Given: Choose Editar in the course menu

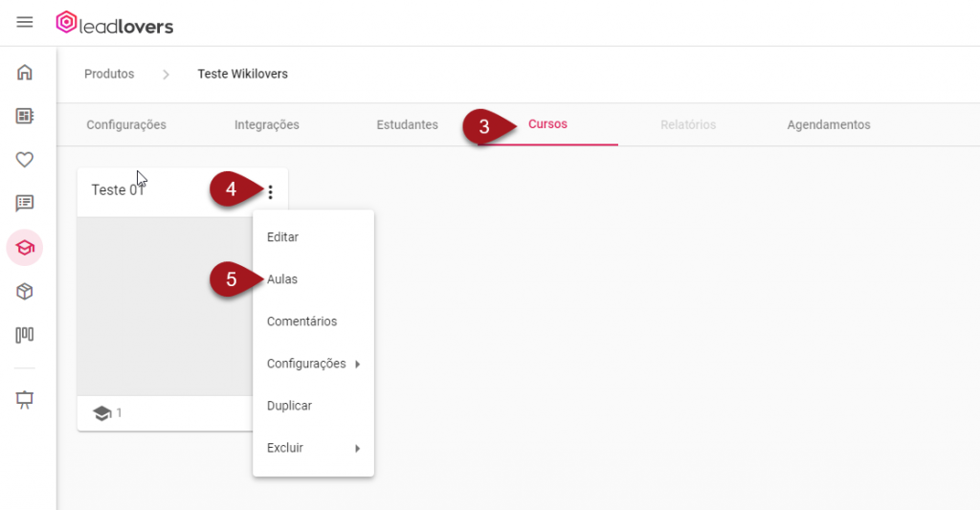Looking at the screenshot, I should click(x=282, y=237).
